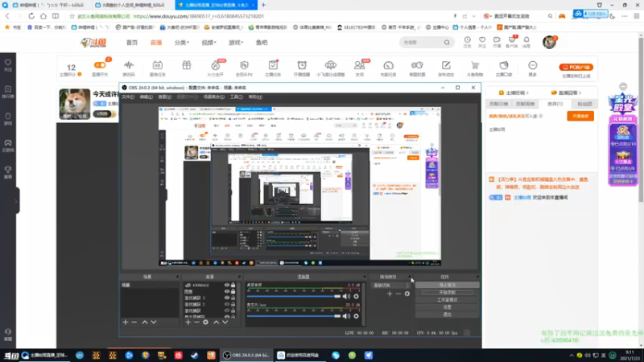This screenshot has width=644, height=362.
Task: Click the heart follow icon in header
Action: [482, 39]
